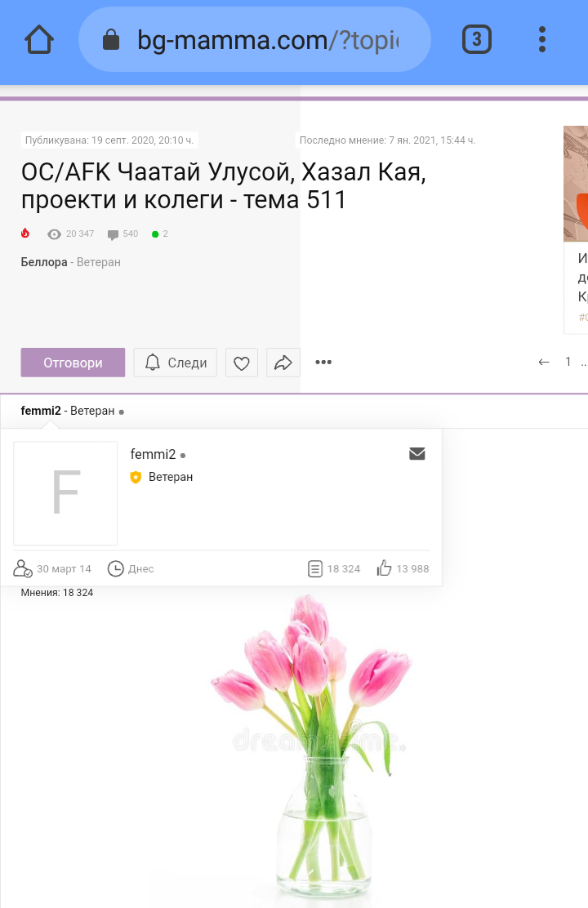Viewport: 588px width, 908px height.
Task: Go to previous page arrow
Action: [544, 362]
